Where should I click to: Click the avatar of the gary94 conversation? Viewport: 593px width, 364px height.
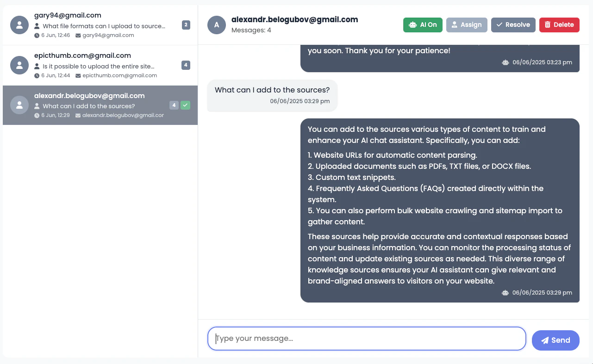(x=19, y=25)
